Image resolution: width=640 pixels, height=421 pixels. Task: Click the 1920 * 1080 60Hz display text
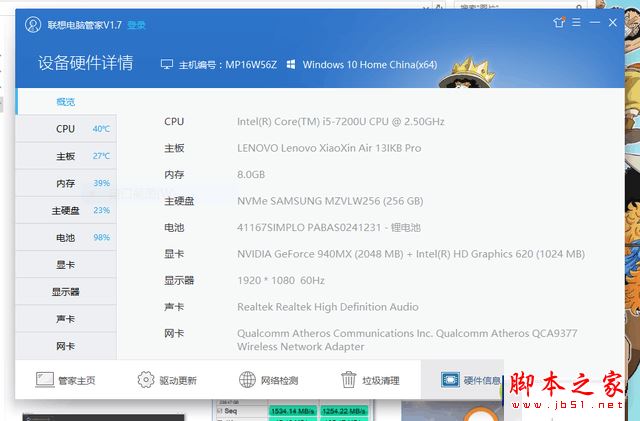[x=281, y=281]
